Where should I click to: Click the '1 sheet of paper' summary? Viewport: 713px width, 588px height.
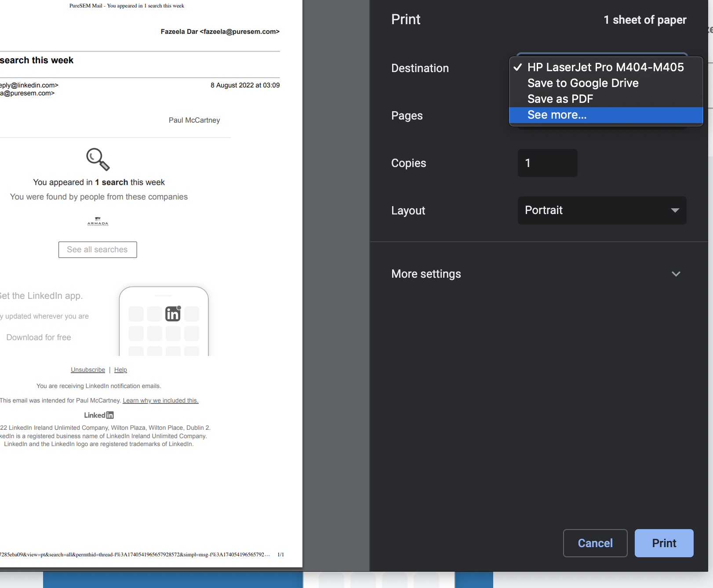tap(645, 20)
